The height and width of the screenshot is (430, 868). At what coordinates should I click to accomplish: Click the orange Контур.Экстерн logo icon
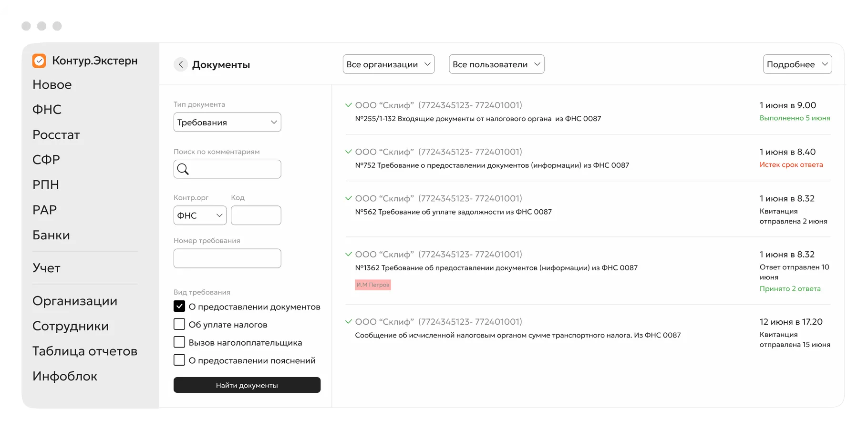(39, 61)
